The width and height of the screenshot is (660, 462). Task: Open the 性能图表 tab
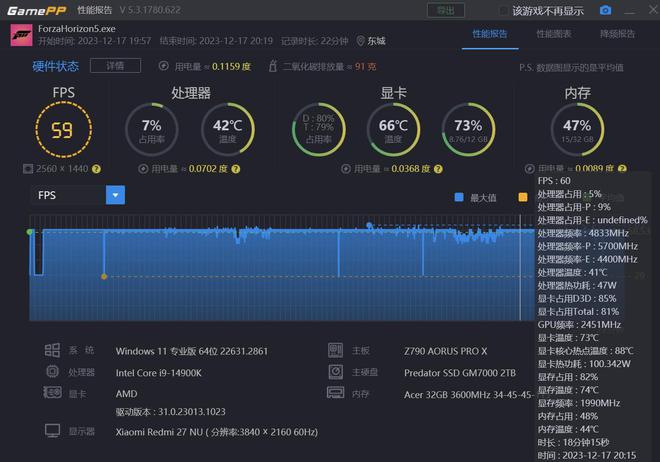(554, 34)
